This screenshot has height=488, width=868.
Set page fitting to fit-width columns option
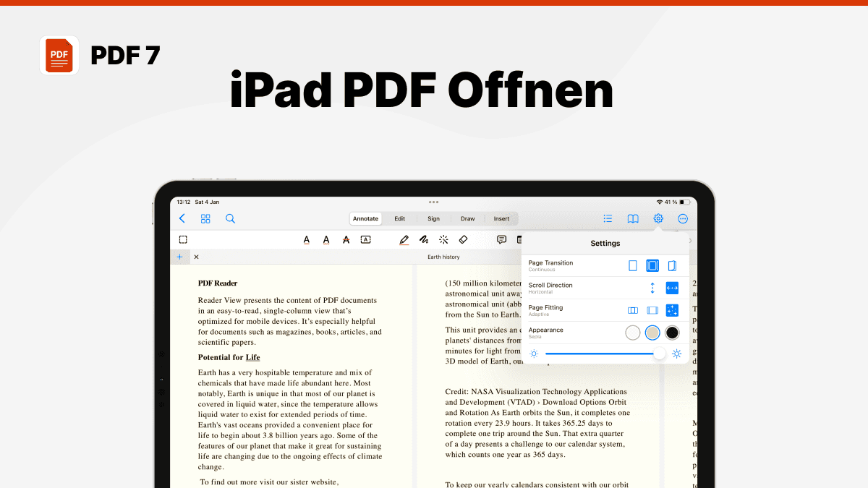633,310
